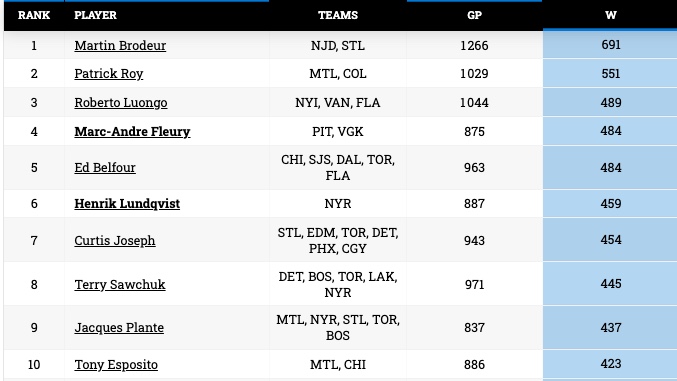Select the Jacques Plante link
Viewport: 677px width, 381px height.
119,327
